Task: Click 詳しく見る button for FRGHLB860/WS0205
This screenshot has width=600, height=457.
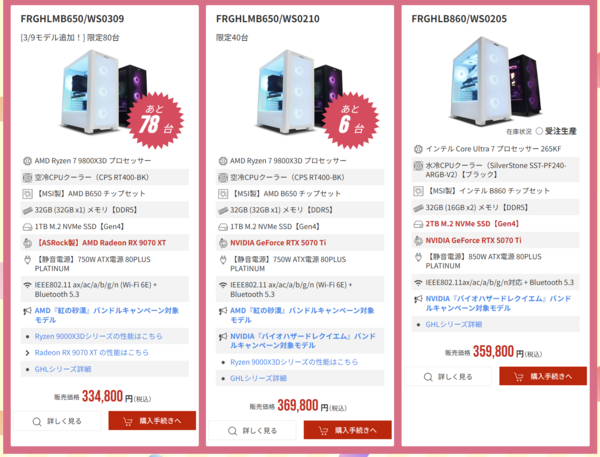Action: tap(448, 377)
